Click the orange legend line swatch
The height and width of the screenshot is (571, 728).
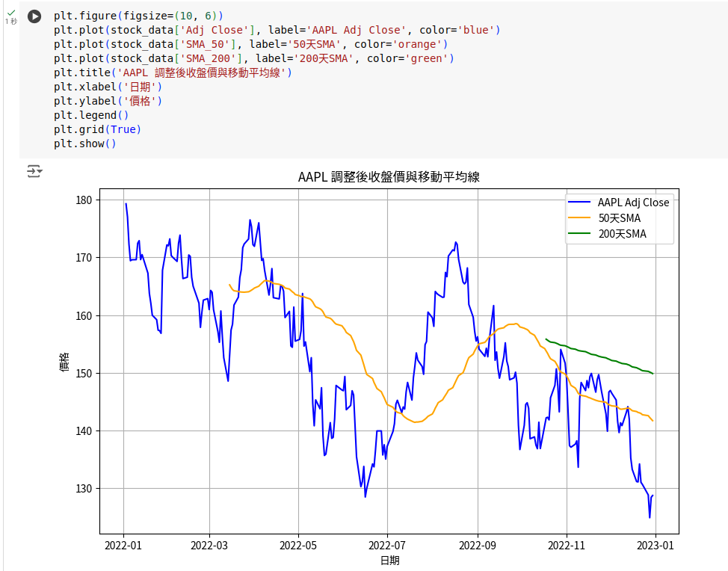pos(579,217)
